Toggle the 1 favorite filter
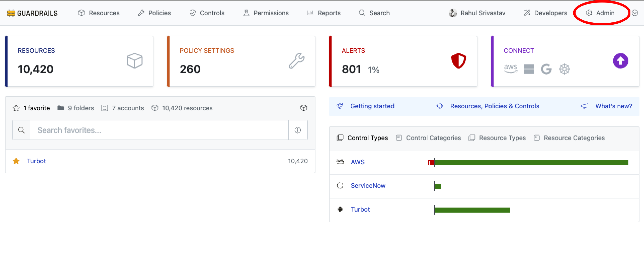Screen dimensions: 644x268 31,108
